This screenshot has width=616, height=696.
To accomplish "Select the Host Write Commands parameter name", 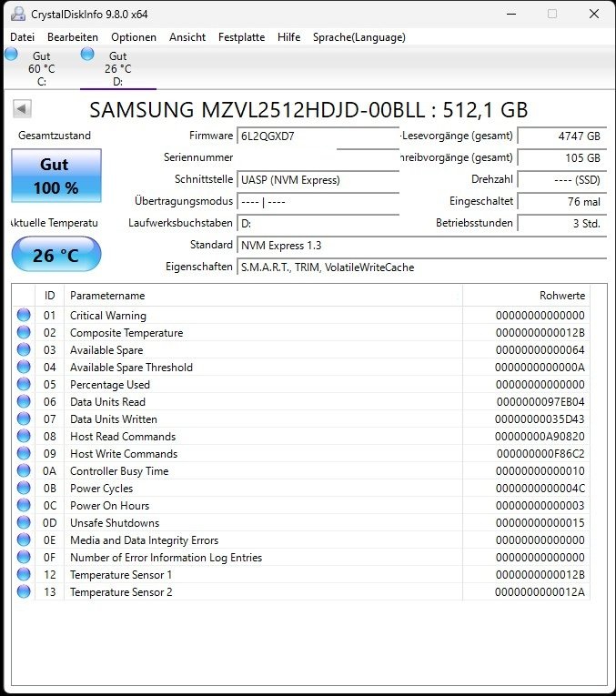I will tap(124, 454).
